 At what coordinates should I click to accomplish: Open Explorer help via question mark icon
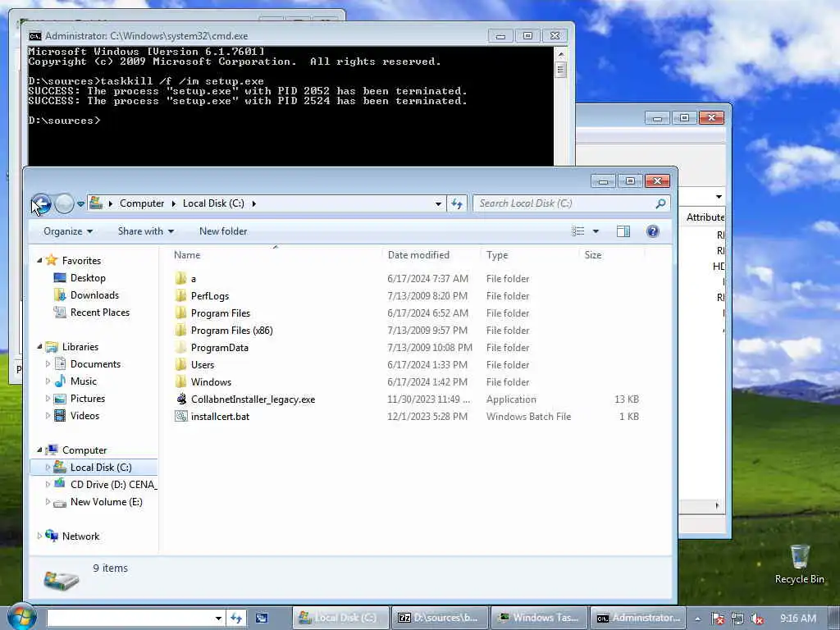click(x=652, y=231)
